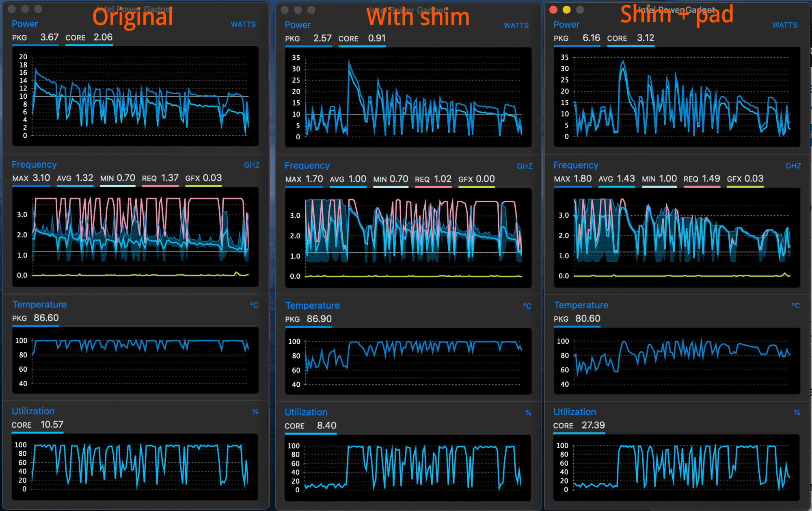Click gray zoom button in Shim + pad window
The image size is (812, 511).
click(580, 10)
